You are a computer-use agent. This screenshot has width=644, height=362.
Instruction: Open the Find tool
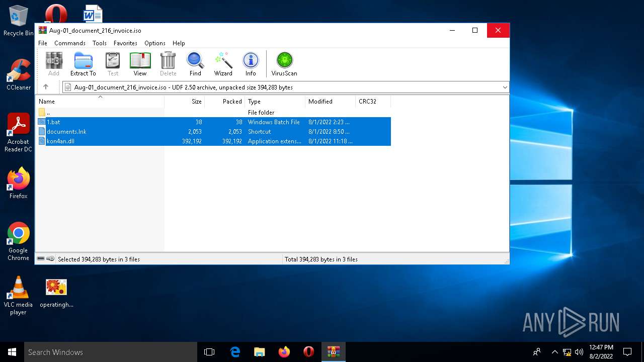pyautogui.click(x=195, y=64)
